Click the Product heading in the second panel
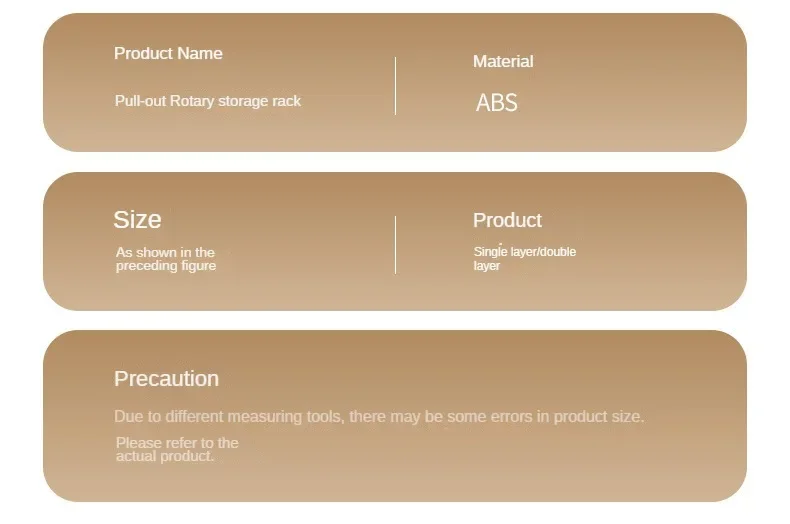Image resolution: width=790 pixels, height=524 pixels. tap(507, 220)
